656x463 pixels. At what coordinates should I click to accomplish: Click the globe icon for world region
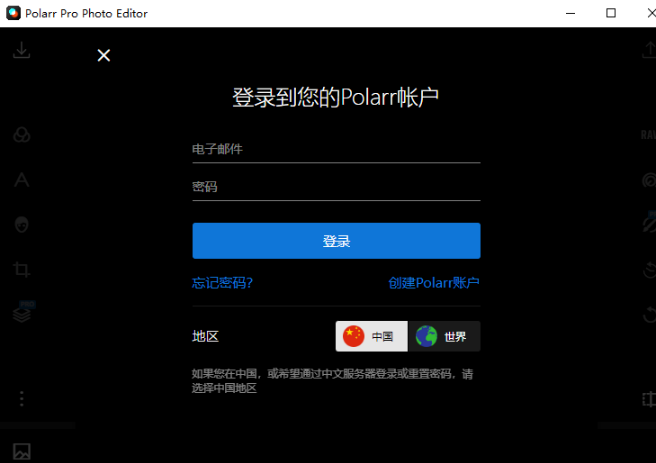pyautogui.click(x=427, y=337)
